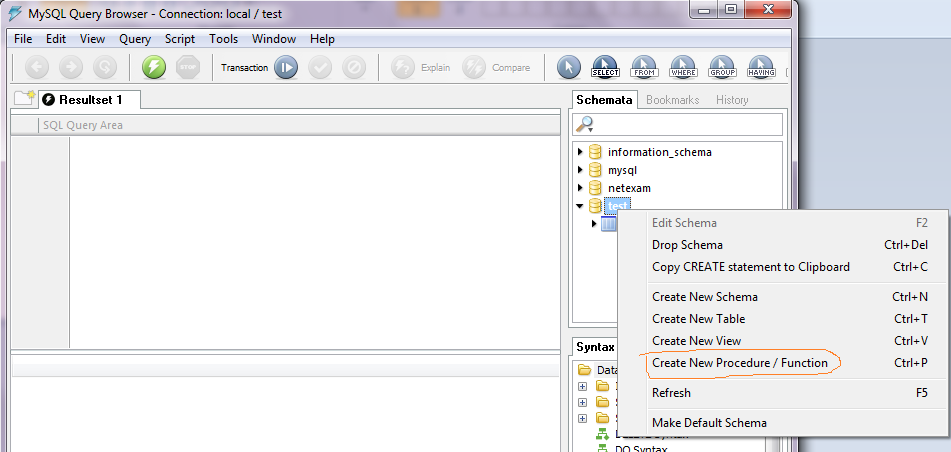Screen dimensions: 951x452
Task: Execute query with green lightning button
Action: 154,67
